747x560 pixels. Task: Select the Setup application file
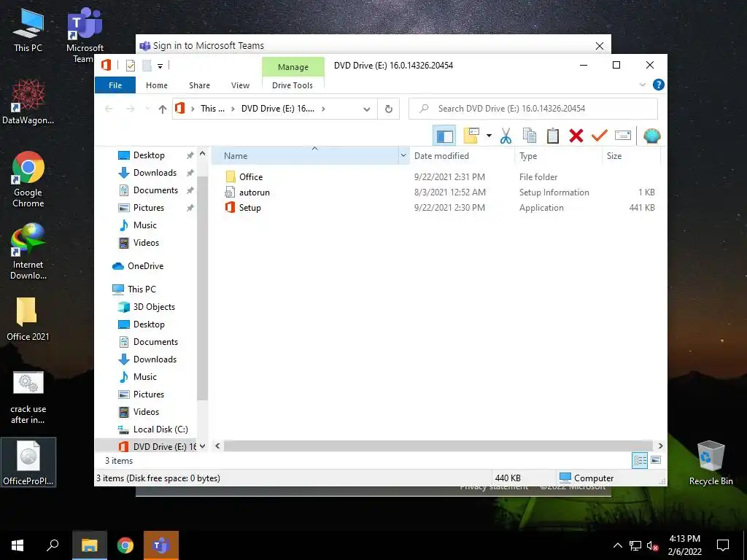coord(249,208)
